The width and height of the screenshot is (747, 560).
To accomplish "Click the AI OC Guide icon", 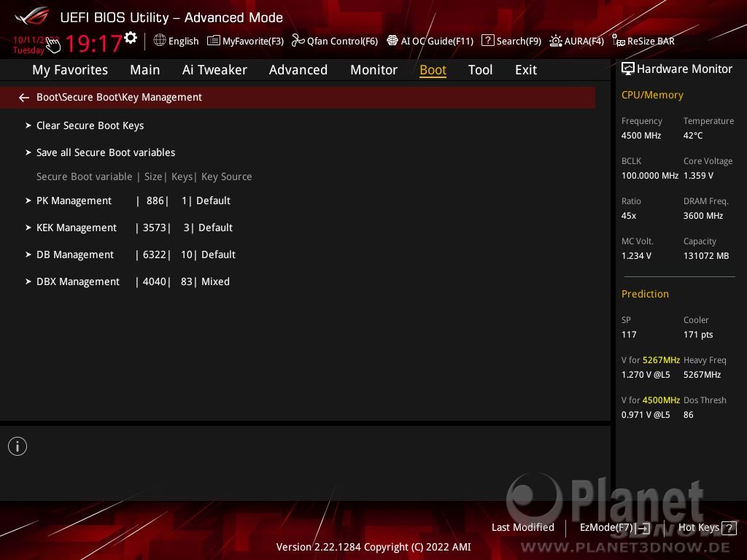I will tap(392, 41).
